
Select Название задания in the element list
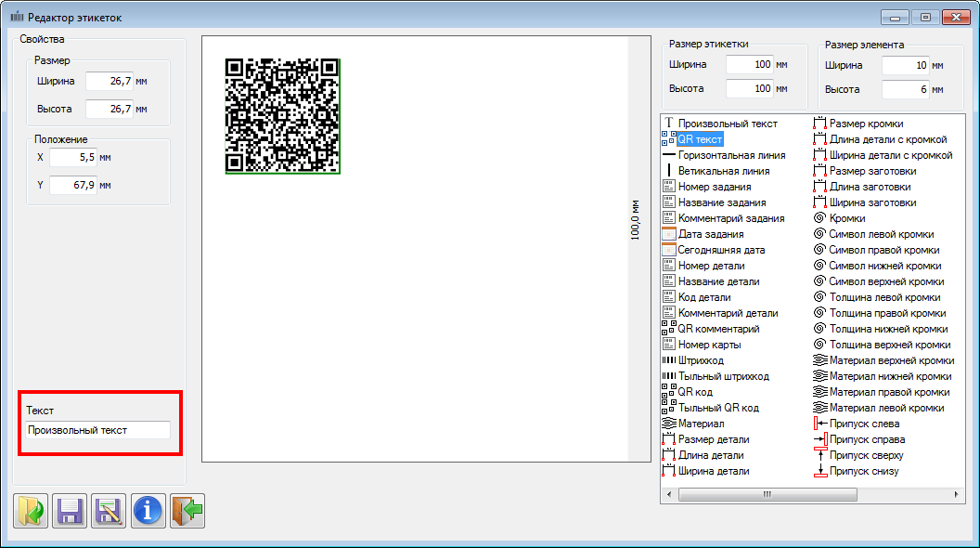pos(722,202)
